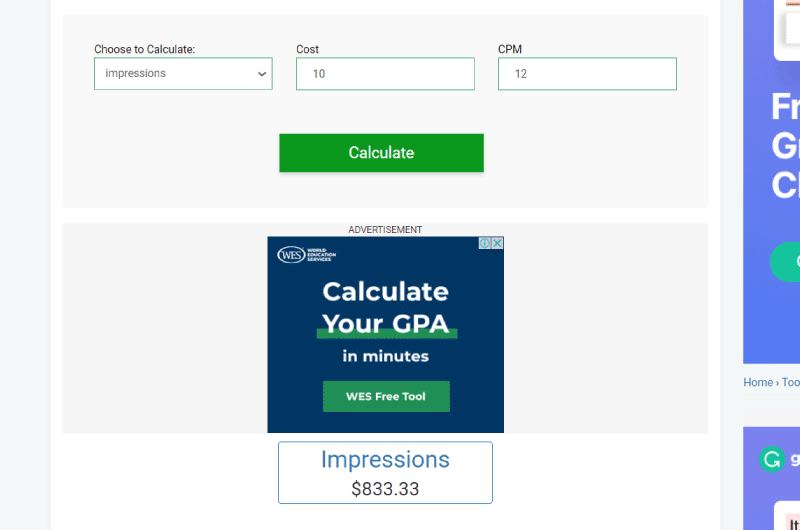Open the Choose to Calculate dropdown

[x=183, y=74]
